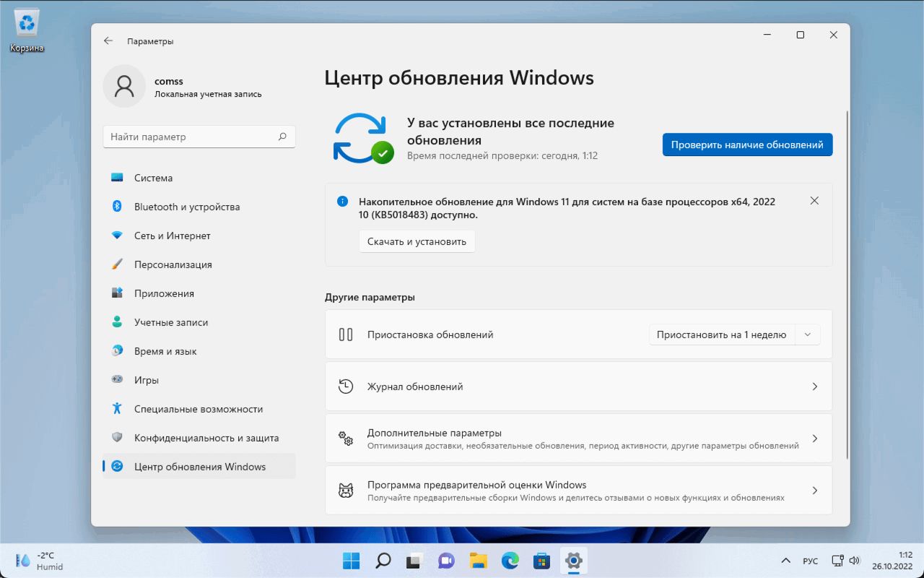Open the Chat app on the taskbar

446,561
